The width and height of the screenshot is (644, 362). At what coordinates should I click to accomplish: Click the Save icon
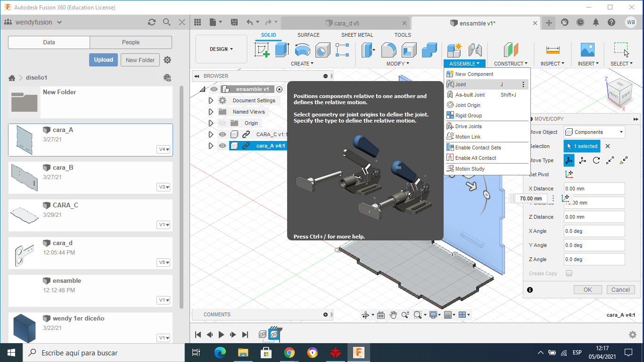click(x=234, y=22)
